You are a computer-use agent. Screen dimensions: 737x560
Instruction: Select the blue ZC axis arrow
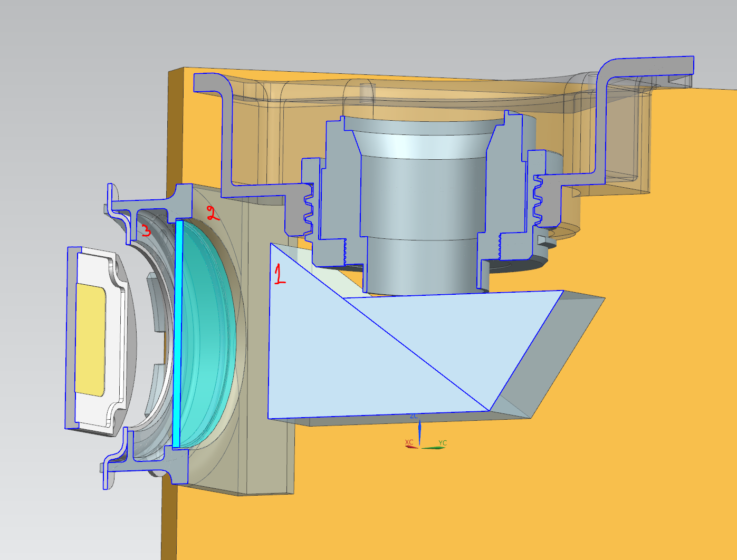click(419, 430)
